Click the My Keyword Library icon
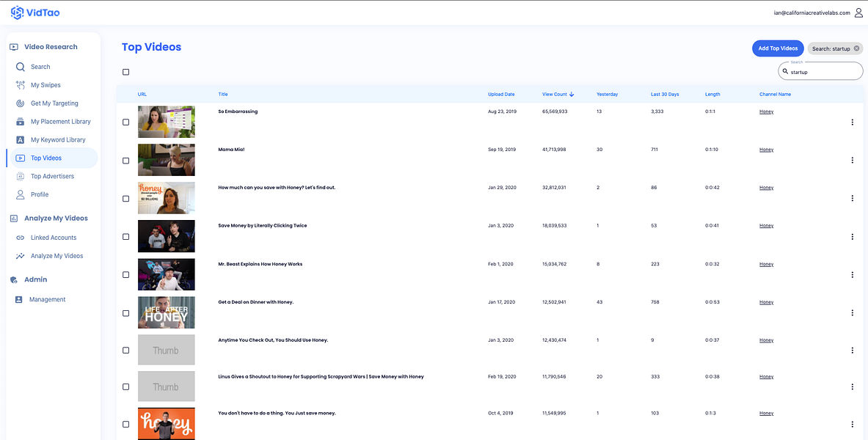The image size is (868, 440). [21, 140]
